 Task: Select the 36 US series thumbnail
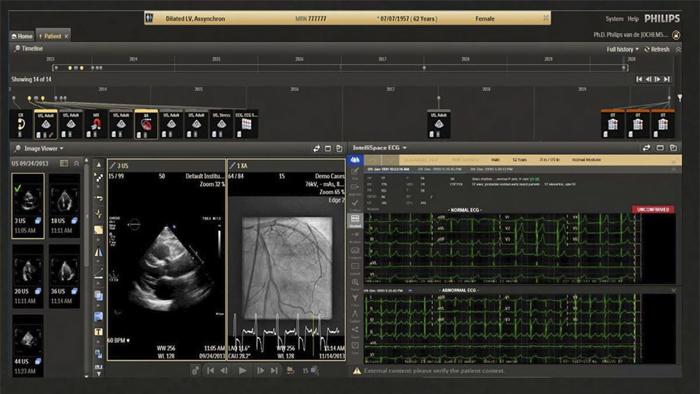(64, 276)
